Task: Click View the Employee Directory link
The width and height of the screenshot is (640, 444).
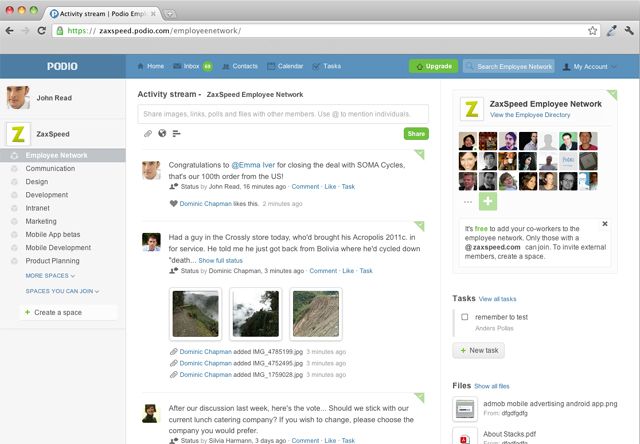Action: pos(530,115)
